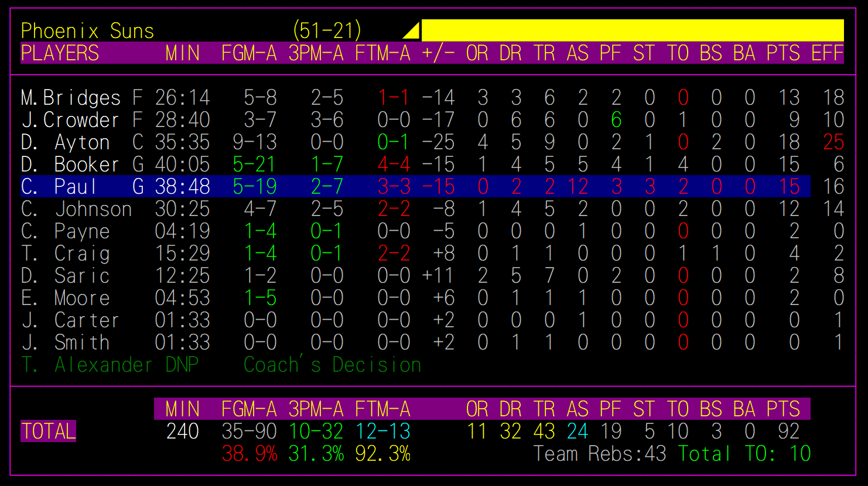
Task: Click player name C. Payne
Action: (x=66, y=231)
